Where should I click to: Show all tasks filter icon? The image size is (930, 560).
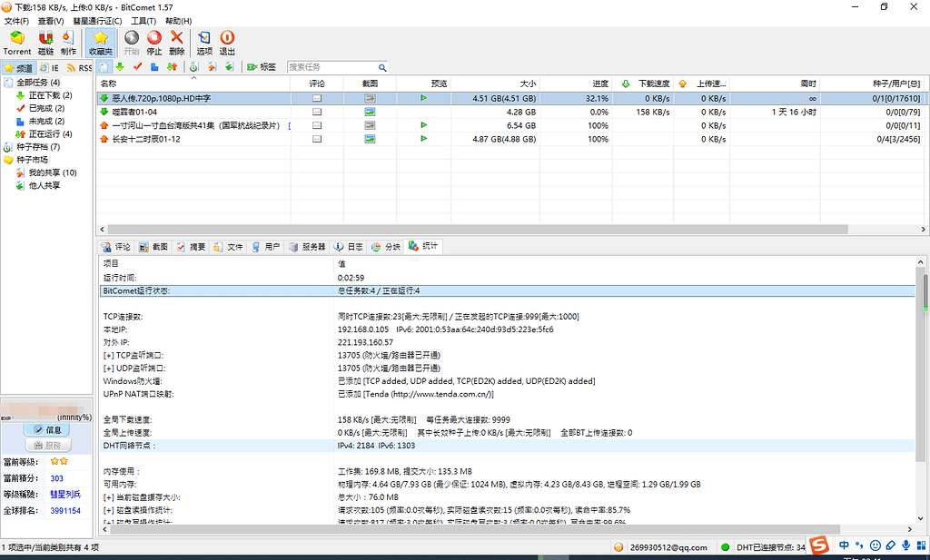[x=104, y=67]
